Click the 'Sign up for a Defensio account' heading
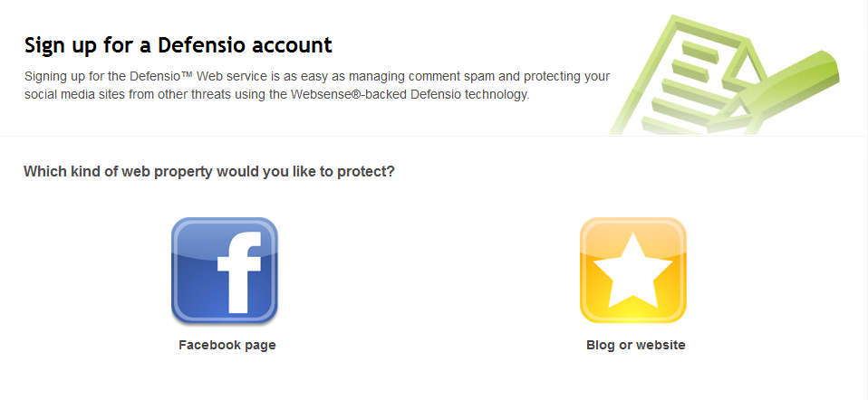 click(x=178, y=44)
